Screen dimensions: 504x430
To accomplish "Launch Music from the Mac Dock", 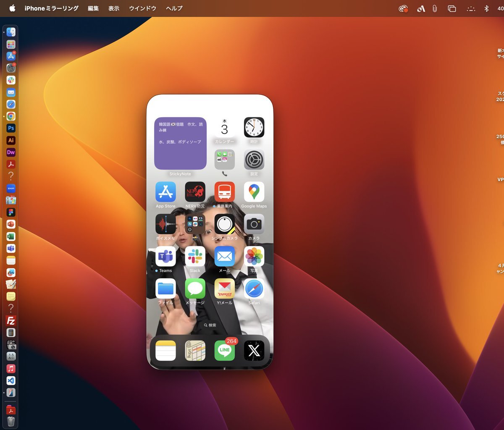I will 11,369.
